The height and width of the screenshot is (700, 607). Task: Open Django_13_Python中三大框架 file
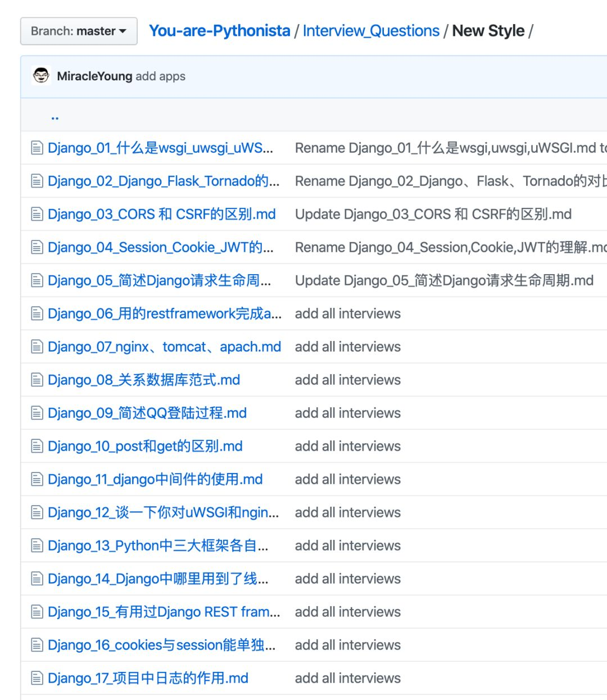pyautogui.click(x=158, y=546)
